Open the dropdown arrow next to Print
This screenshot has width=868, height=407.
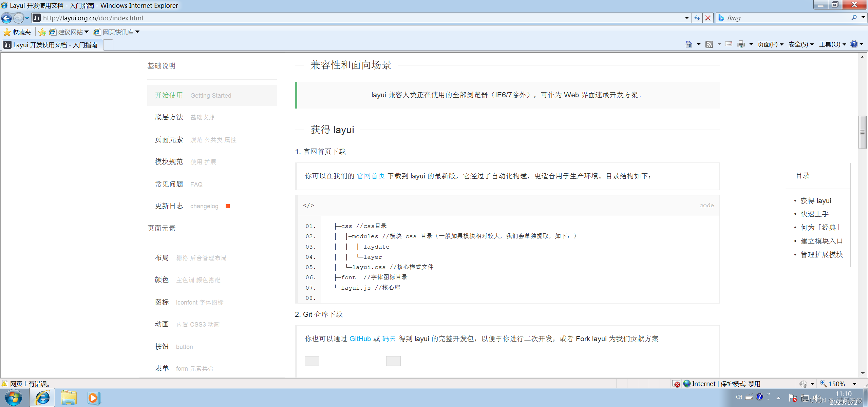[751, 44]
